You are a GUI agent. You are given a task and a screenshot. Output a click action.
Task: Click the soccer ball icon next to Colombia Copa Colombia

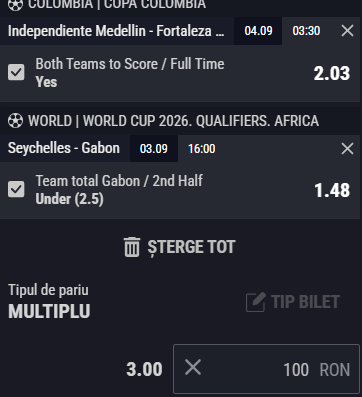[15, 4]
